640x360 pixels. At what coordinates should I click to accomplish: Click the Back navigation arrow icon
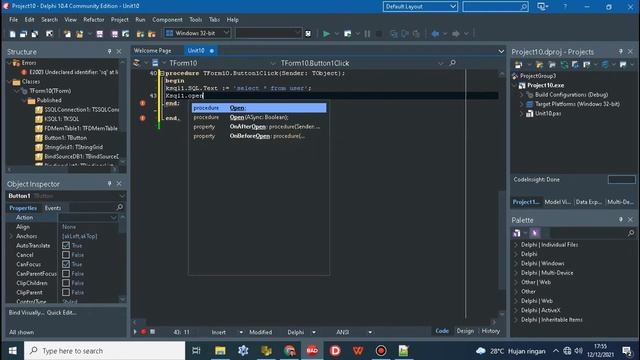[435, 34]
